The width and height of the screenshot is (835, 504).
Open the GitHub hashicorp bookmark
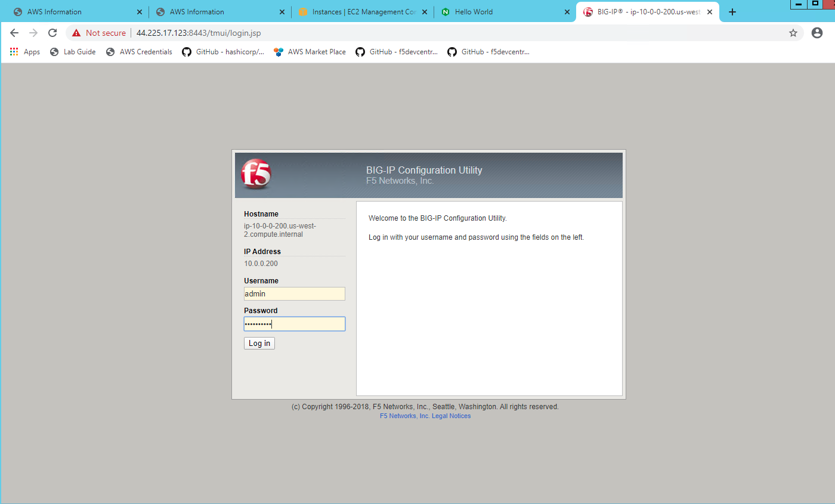[223, 52]
